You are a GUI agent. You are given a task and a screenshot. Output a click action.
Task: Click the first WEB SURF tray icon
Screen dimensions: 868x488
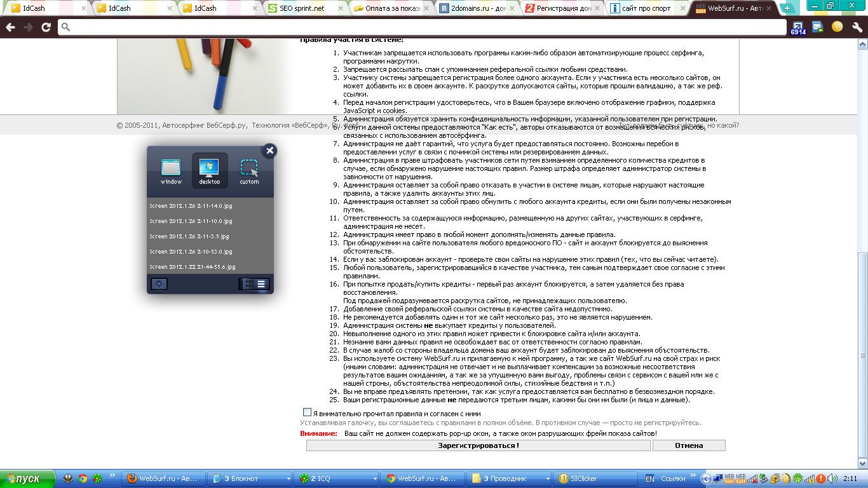[x=731, y=478]
